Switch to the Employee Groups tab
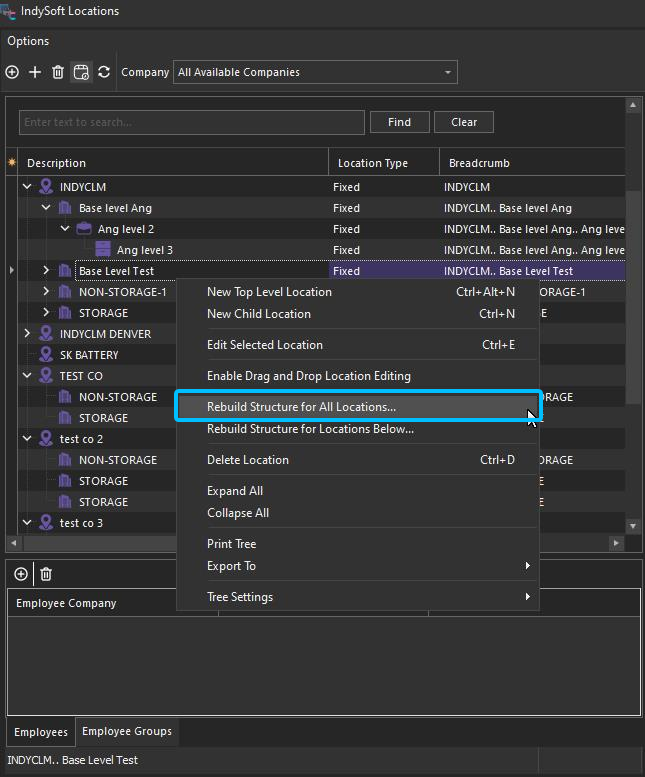 pyautogui.click(x=127, y=732)
